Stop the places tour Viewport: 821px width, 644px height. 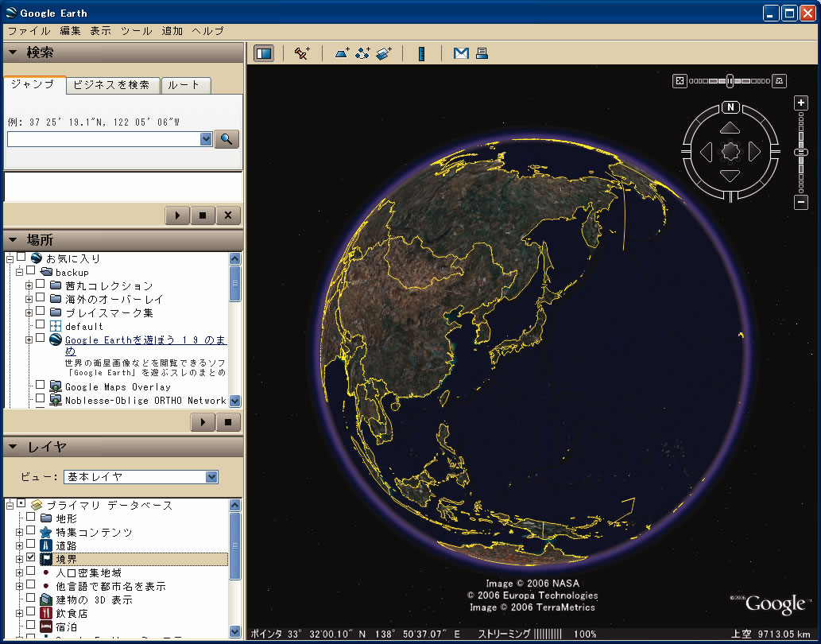(228, 422)
